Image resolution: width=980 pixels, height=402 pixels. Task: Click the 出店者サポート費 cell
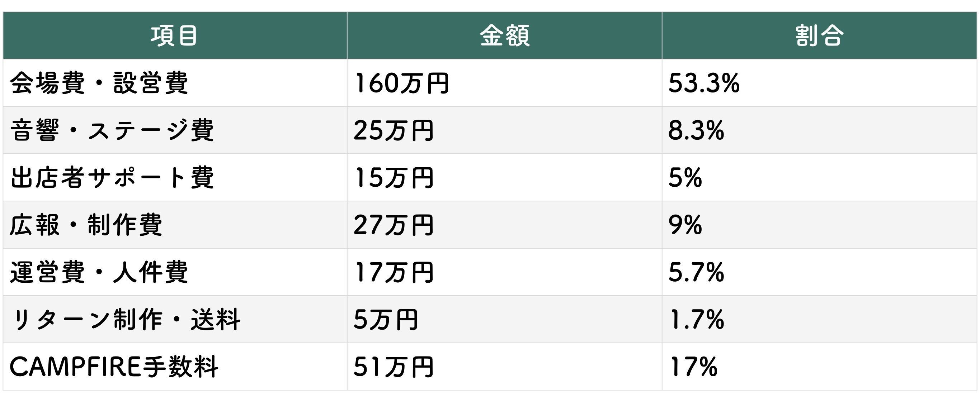[x=112, y=177]
